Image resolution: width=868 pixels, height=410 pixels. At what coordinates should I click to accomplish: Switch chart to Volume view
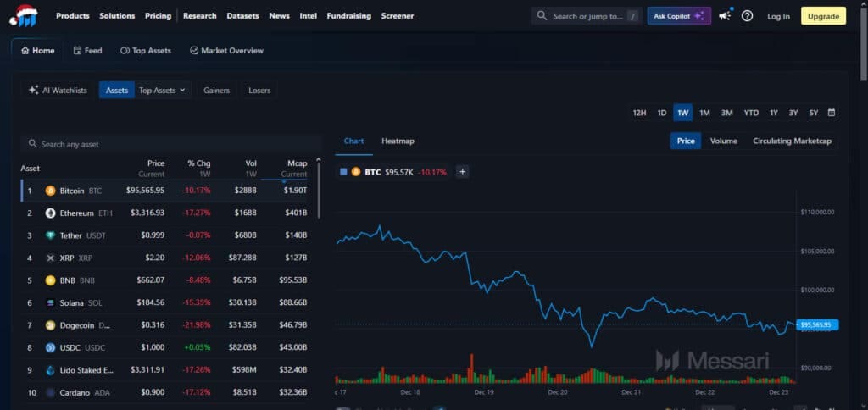(724, 141)
